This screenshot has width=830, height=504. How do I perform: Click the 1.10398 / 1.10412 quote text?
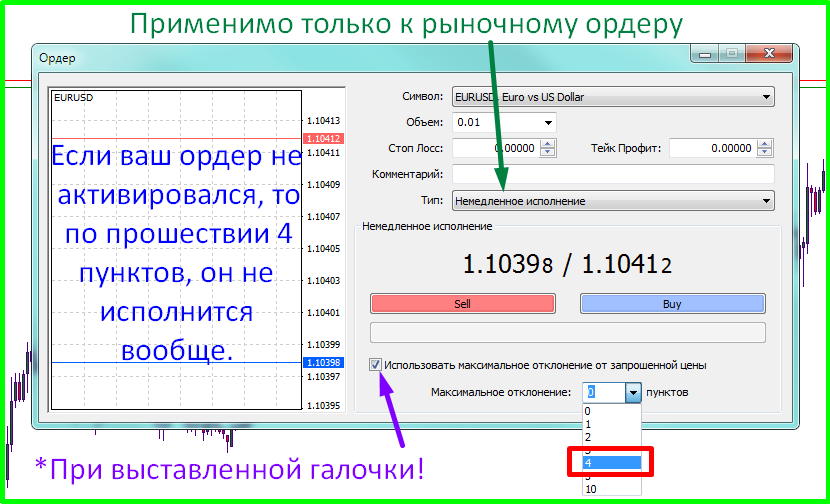[567, 264]
